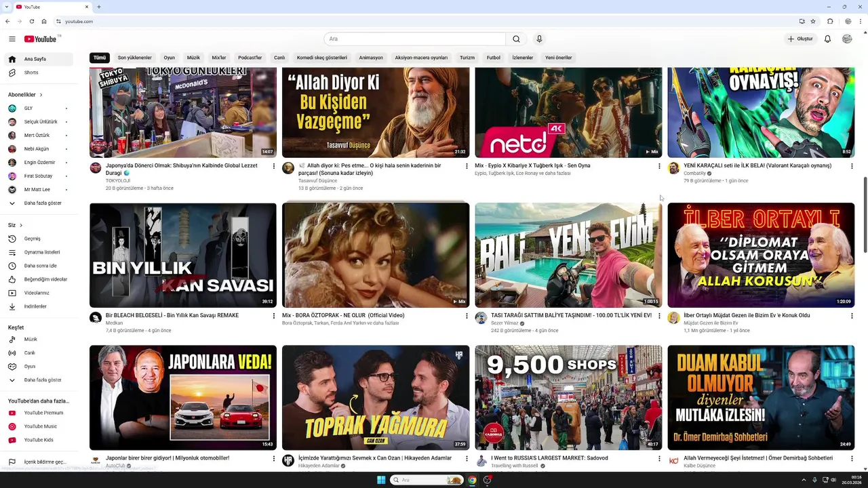Focus the YouTube search field
Image resolution: width=868 pixels, height=488 pixels.
pos(415,39)
